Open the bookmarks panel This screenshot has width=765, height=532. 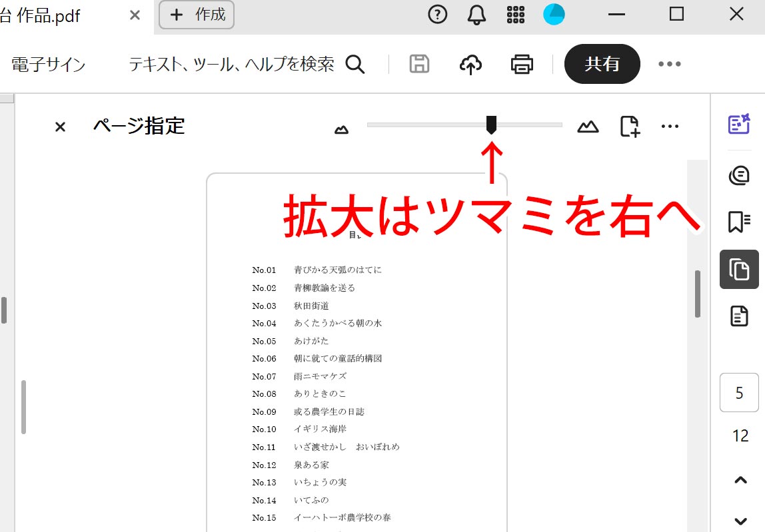tap(739, 222)
